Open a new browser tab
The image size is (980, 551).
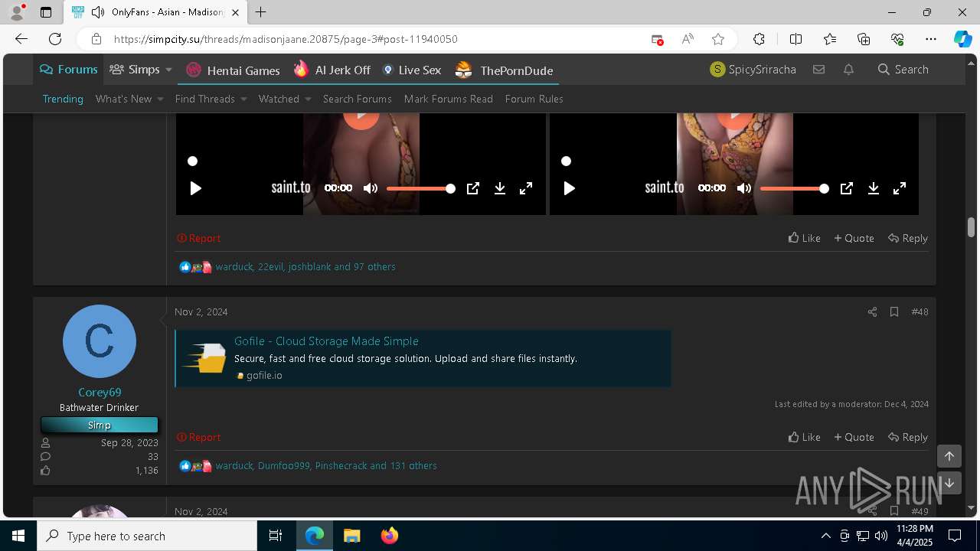261,12
